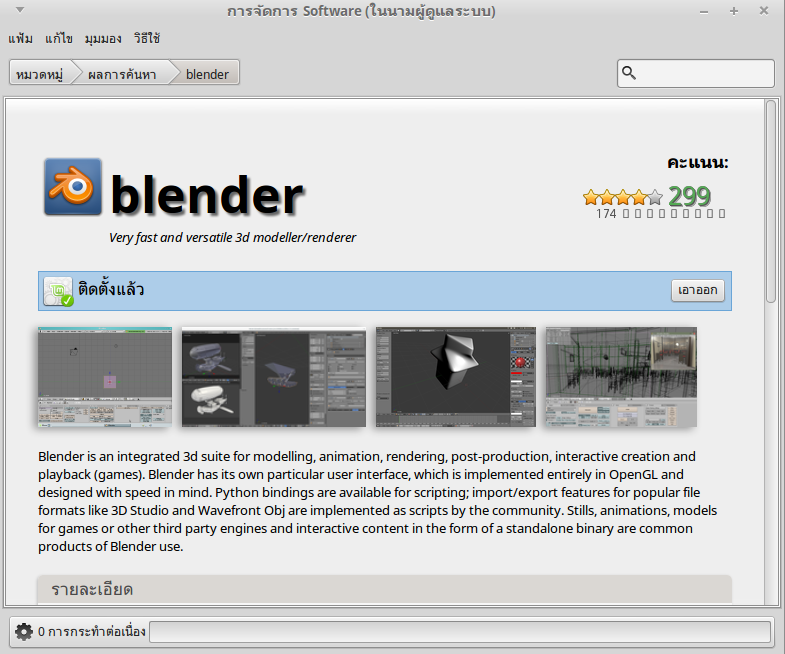Image resolution: width=785 pixels, height=654 pixels.
Task: Click the blender title heading
Action: [x=207, y=194]
